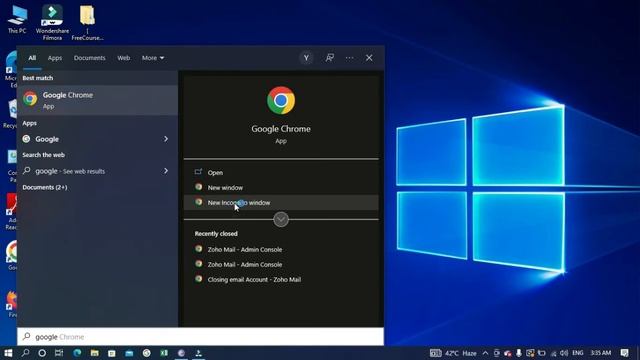Expand the More filter dropdown

(153, 58)
